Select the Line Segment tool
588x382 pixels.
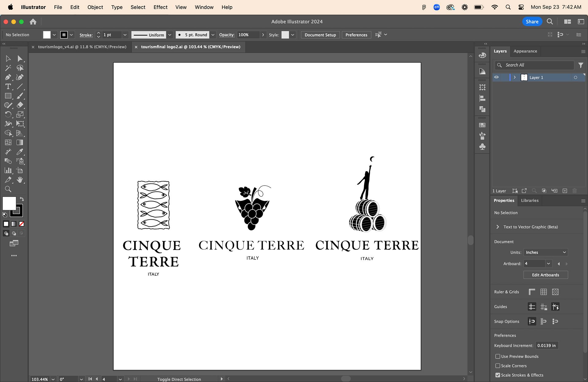pos(20,87)
